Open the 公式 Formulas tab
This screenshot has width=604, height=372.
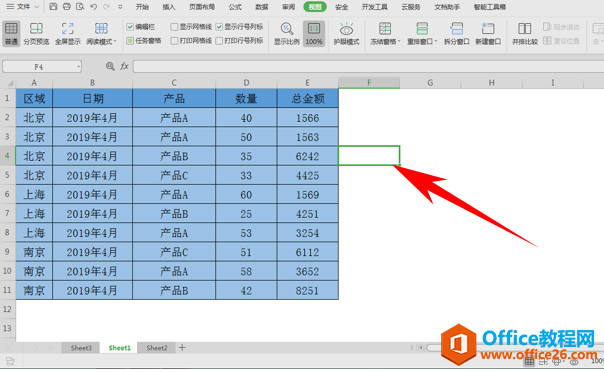(235, 7)
